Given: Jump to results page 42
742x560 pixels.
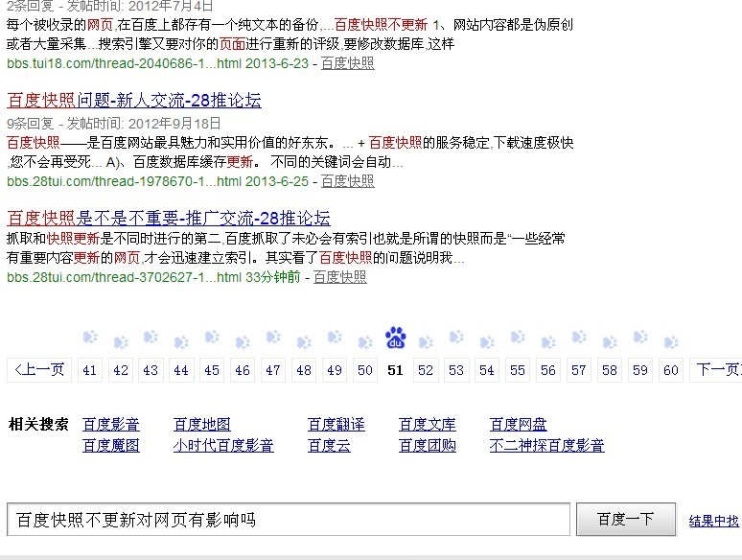Looking at the screenshot, I should (120, 370).
